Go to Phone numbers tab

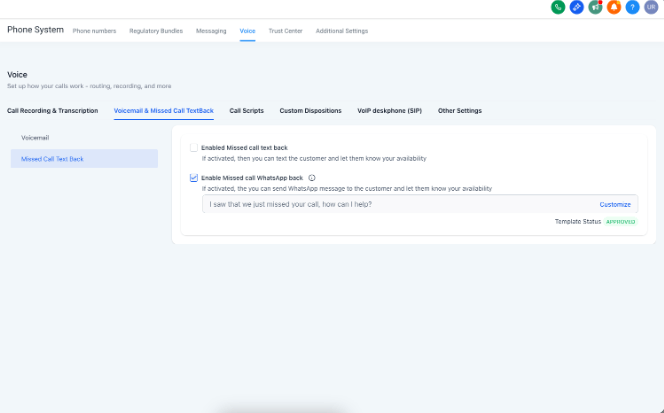coord(94,31)
